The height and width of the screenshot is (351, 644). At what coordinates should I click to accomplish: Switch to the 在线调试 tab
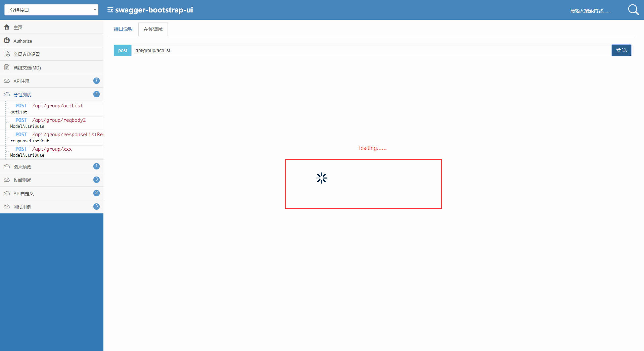coord(153,29)
